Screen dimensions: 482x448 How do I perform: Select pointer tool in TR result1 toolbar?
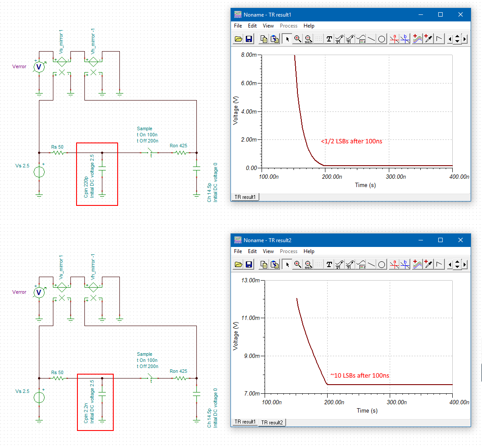(x=287, y=39)
